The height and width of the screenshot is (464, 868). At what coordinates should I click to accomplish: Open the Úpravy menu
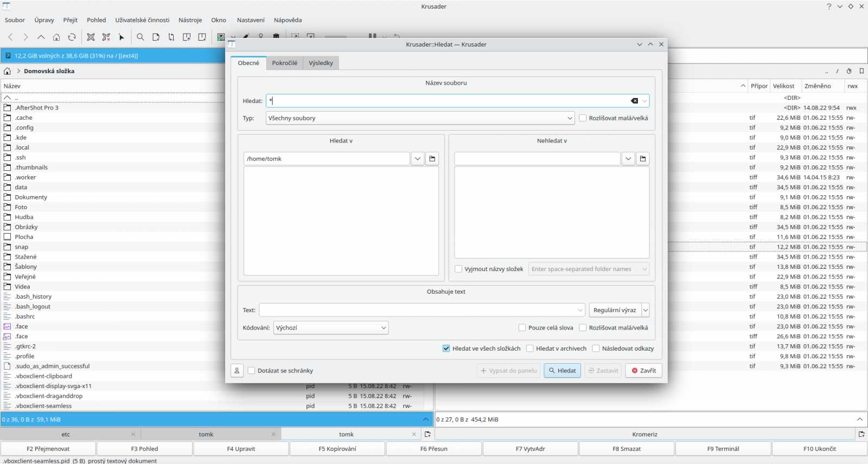[x=44, y=20]
